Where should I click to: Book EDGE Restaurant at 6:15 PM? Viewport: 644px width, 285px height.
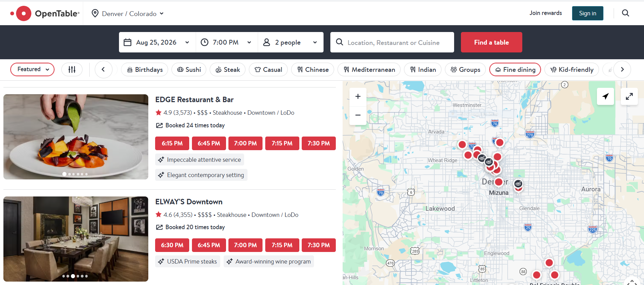(x=172, y=143)
